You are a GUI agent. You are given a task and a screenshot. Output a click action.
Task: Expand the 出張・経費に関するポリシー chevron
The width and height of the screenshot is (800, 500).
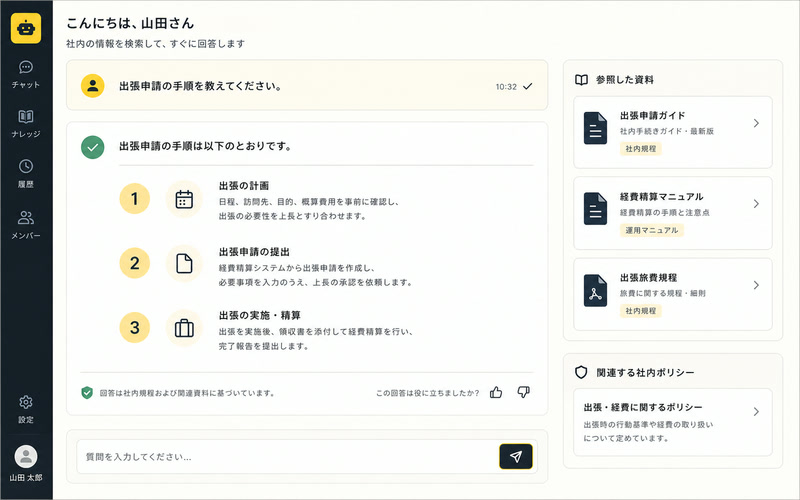click(756, 411)
